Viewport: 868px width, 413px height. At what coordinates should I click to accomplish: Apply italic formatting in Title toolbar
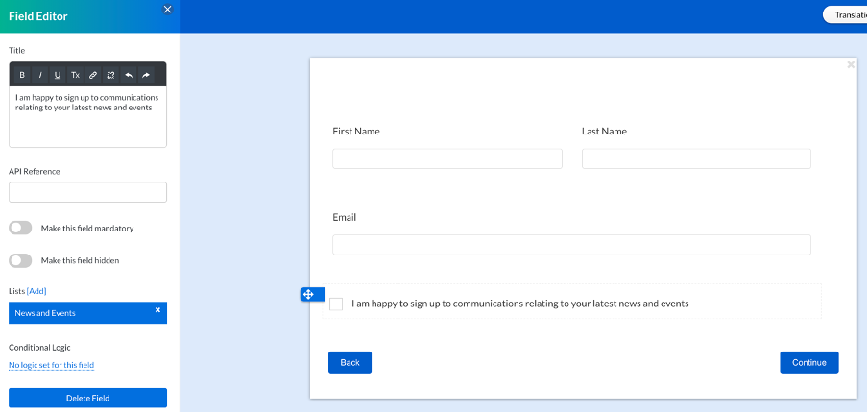[40, 75]
